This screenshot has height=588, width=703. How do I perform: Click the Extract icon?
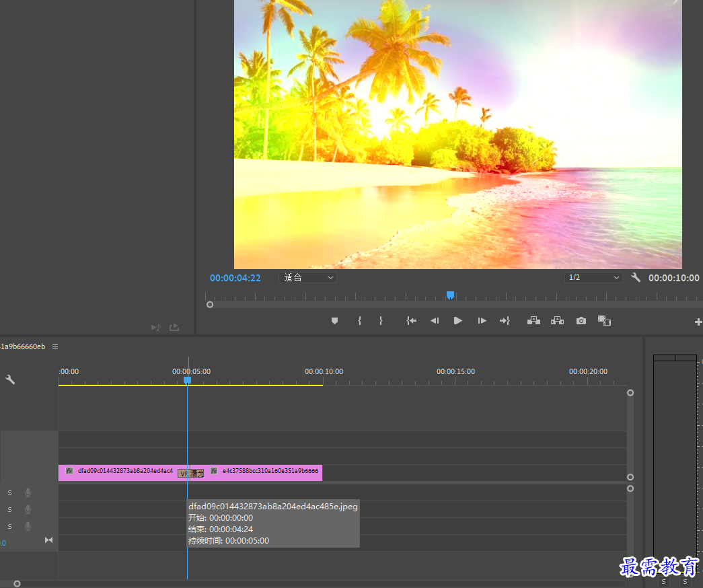(557, 321)
